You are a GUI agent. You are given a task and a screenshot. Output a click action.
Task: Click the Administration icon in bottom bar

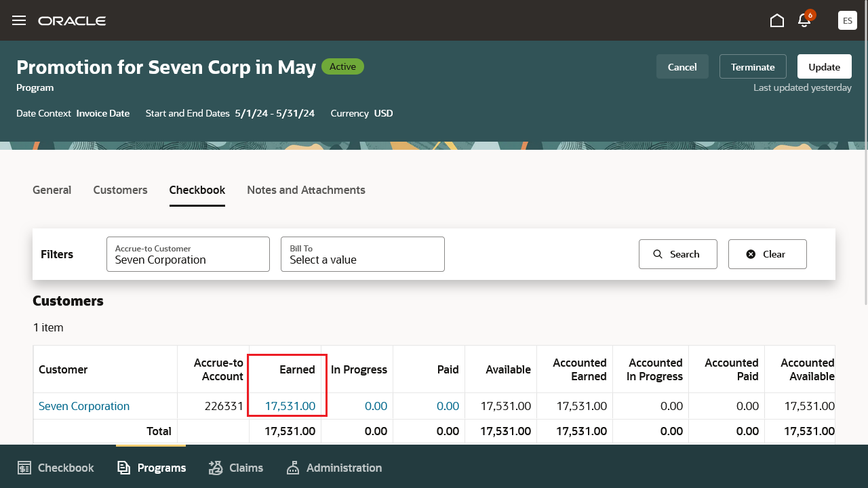[293, 468]
